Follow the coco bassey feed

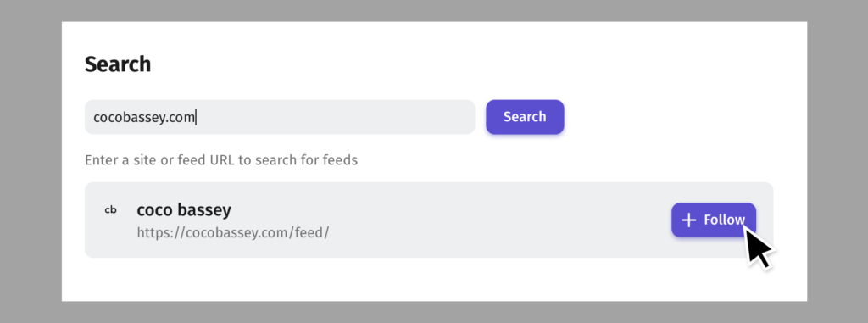point(714,220)
